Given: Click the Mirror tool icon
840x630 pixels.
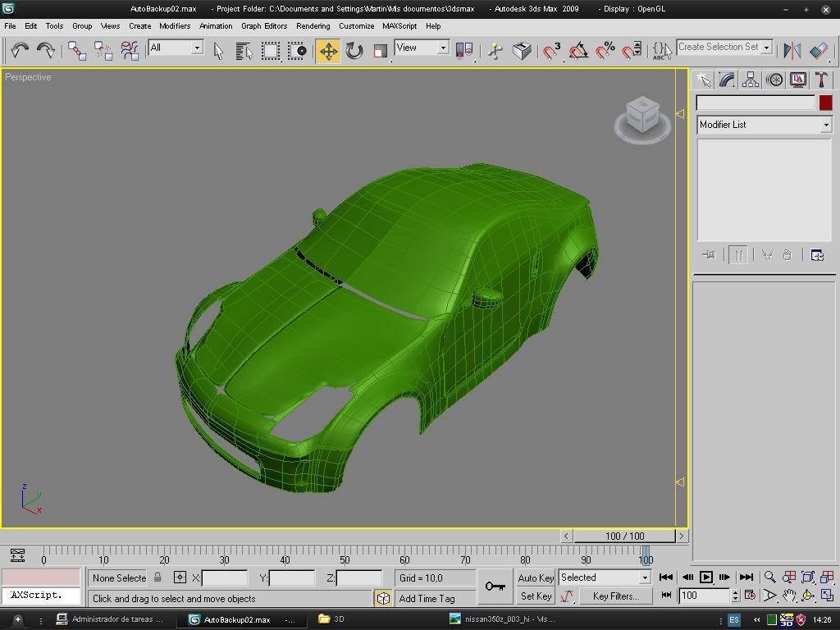Looking at the screenshot, I should [792, 51].
